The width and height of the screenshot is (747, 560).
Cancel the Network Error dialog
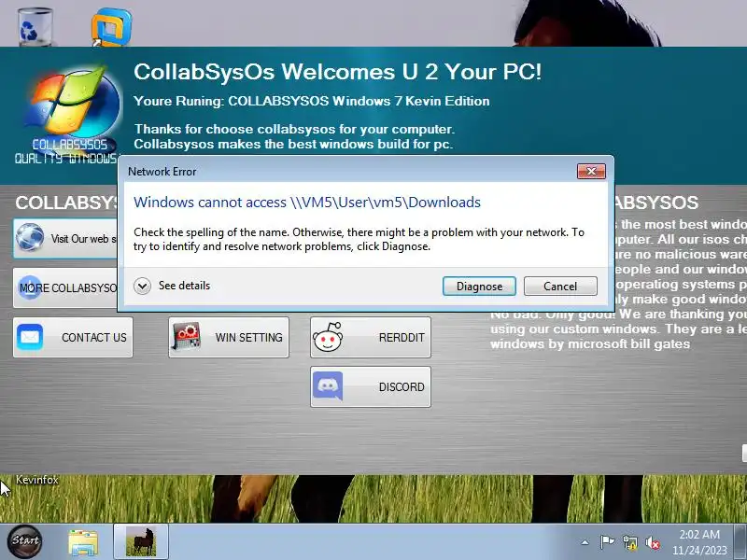pyautogui.click(x=560, y=287)
